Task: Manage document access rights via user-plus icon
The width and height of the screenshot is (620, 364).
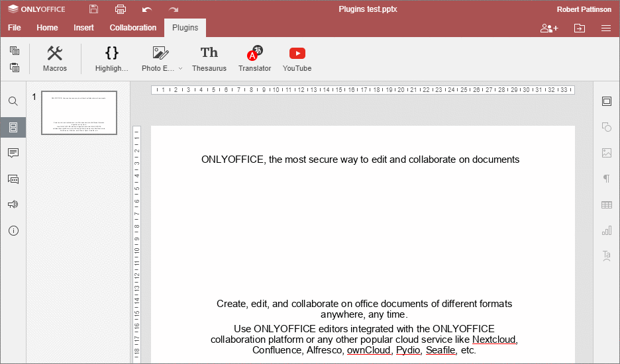Action: [549, 28]
